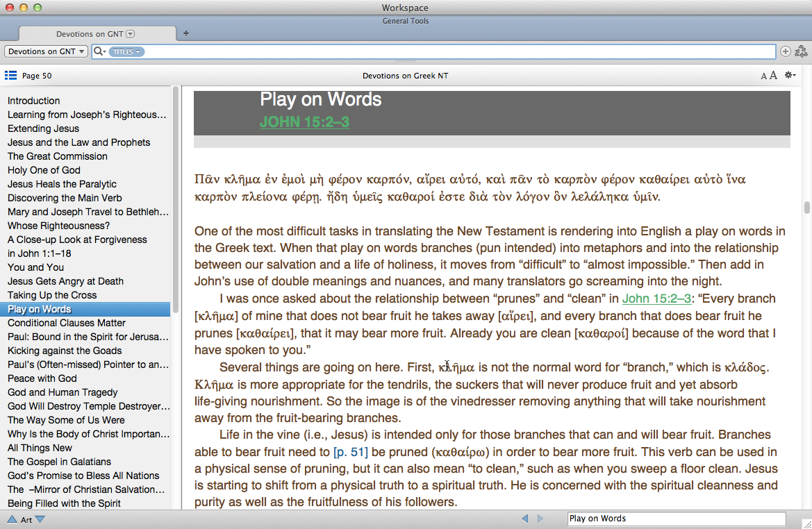Select highlighted Play on Words entry
812x529 pixels.
coord(85,309)
